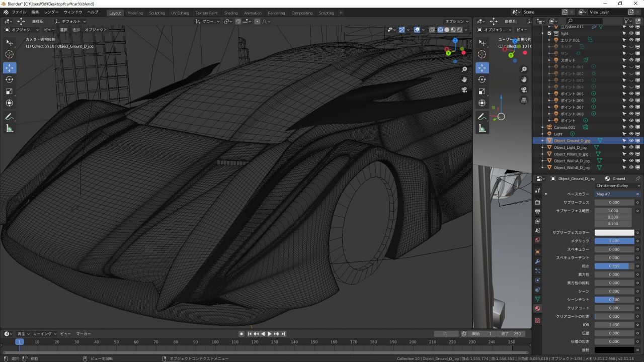Click the サブサーフェスカラー white color swatch
The width and height of the screenshot is (644, 362).
[x=614, y=233]
